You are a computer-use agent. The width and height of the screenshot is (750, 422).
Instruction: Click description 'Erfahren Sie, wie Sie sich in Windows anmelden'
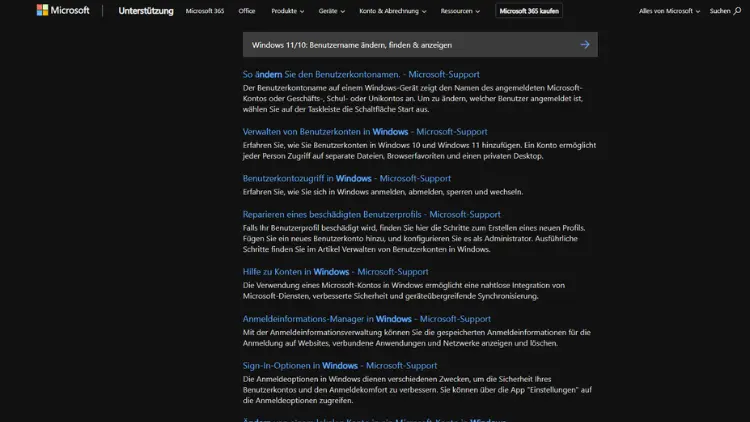(383, 192)
